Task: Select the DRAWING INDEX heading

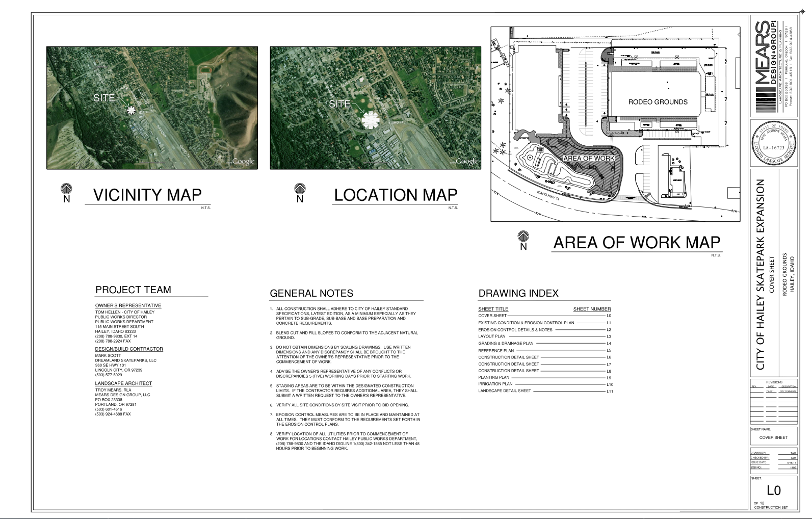Action: click(518, 294)
